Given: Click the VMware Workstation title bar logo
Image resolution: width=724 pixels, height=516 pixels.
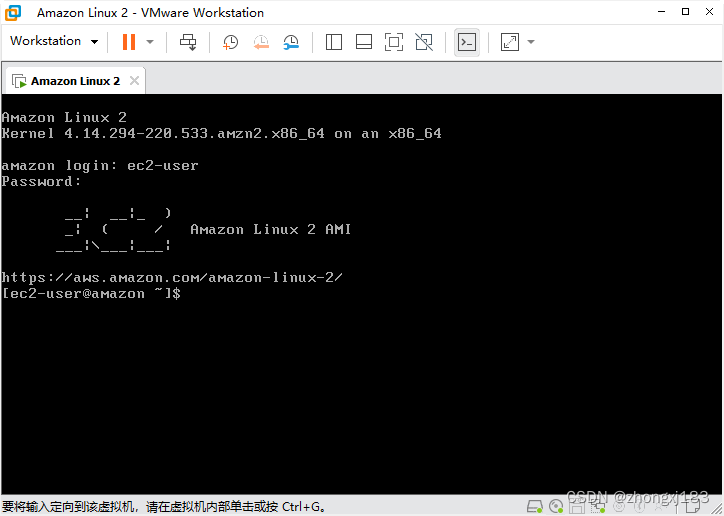Looking at the screenshot, I should (x=13, y=12).
